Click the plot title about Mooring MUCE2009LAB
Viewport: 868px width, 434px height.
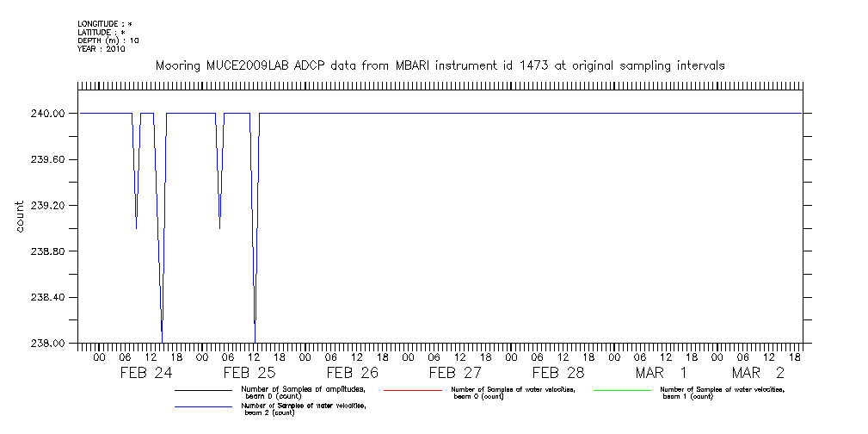(439, 65)
